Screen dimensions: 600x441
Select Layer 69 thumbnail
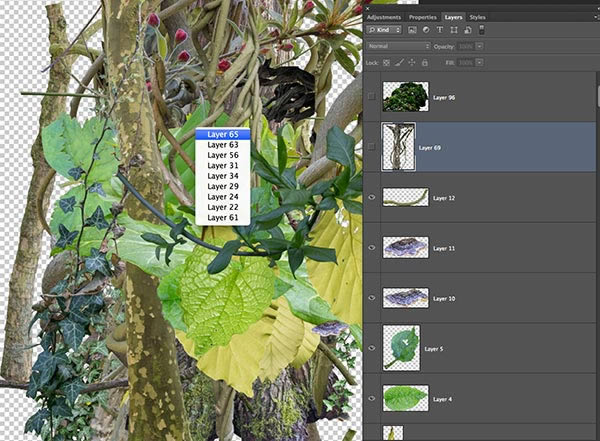click(x=398, y=147)
